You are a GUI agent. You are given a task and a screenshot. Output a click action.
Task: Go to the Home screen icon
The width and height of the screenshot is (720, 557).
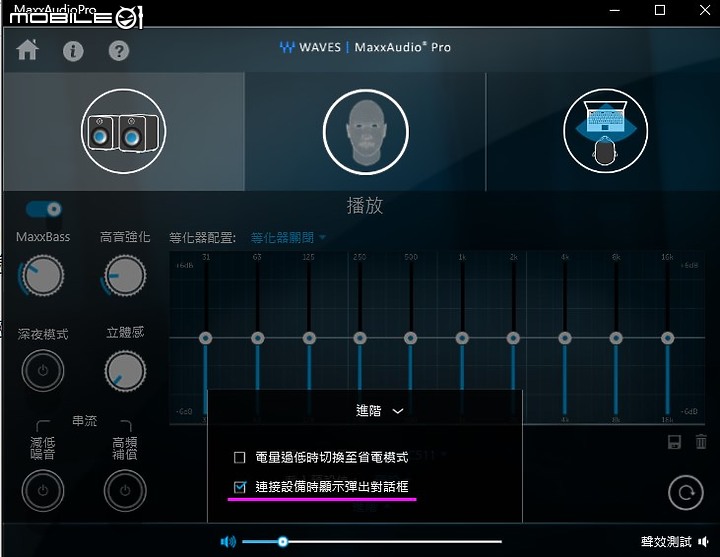pos(28,50)
